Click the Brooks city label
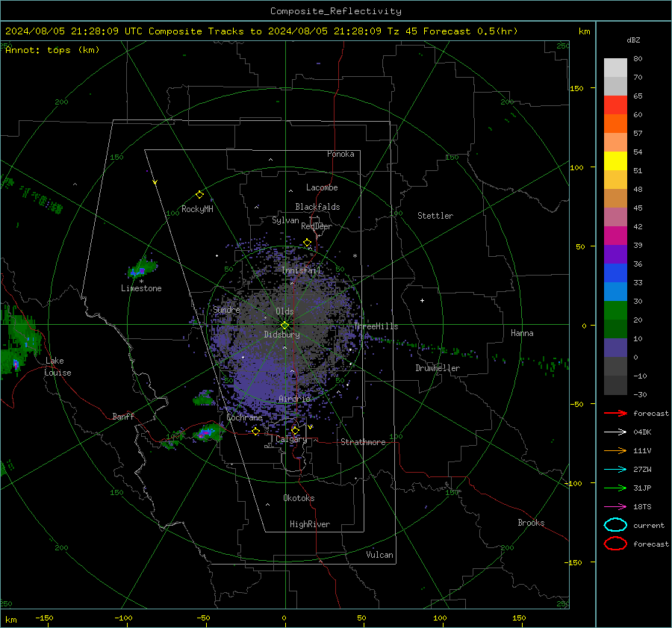 point(531,523)
